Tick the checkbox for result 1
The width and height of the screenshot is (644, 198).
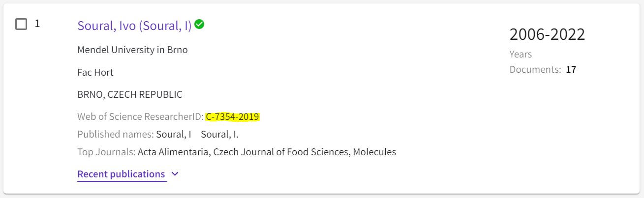pos(21,24)
